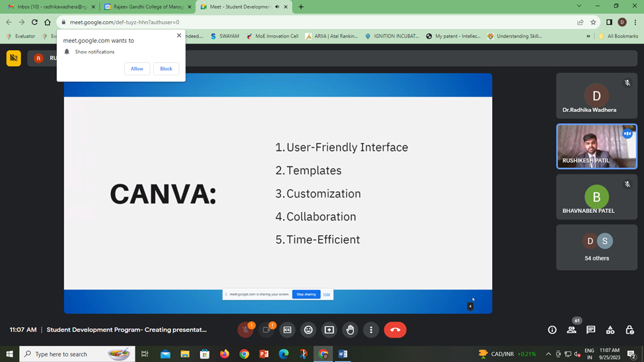Click Hide link in sharing bar
Viewport: 644px width, 362px height.
tap(326, 294)
